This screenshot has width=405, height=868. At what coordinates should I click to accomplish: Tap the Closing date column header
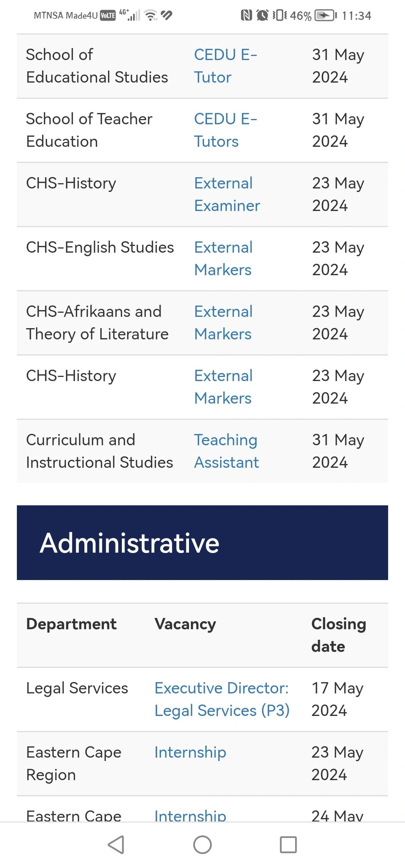[x=339, y=635]
